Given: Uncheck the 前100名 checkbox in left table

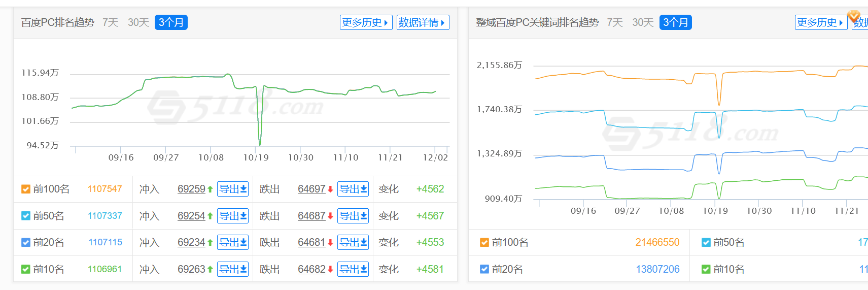Looking at the screenshot, I should pos(26,189).
